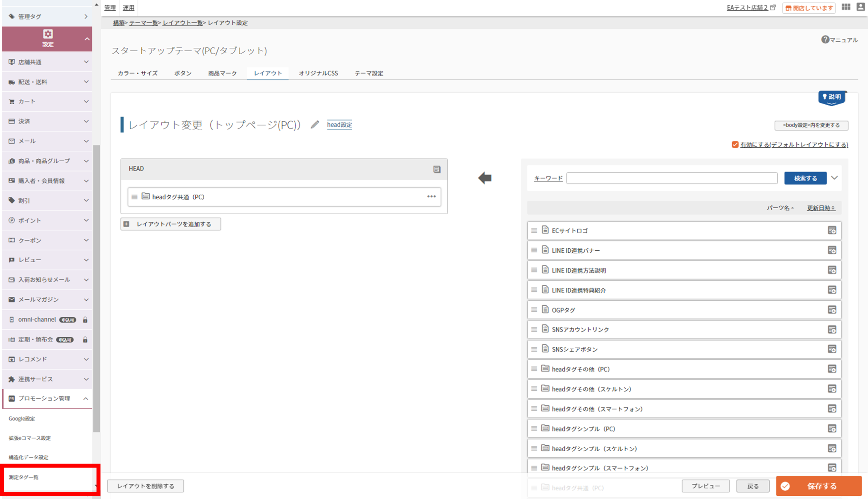This screenshot has width=868, height=499.
Task: Click the omni-channel lock icon
Action: (x=85, y=320)
